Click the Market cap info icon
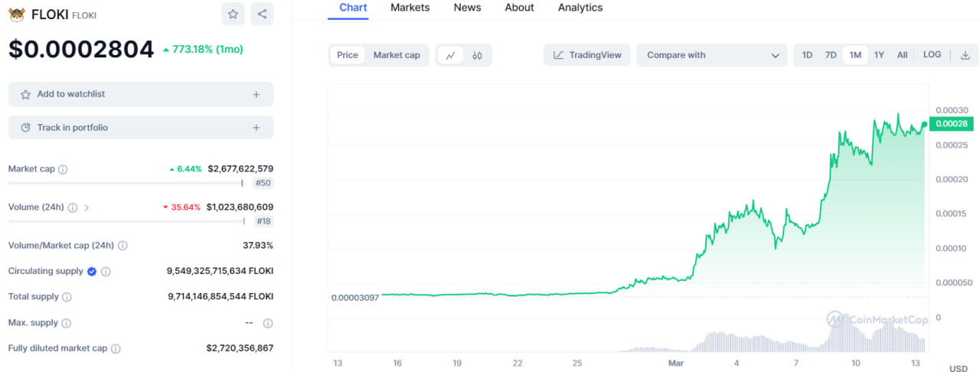The image size is (980, 372). click(63, 169)
